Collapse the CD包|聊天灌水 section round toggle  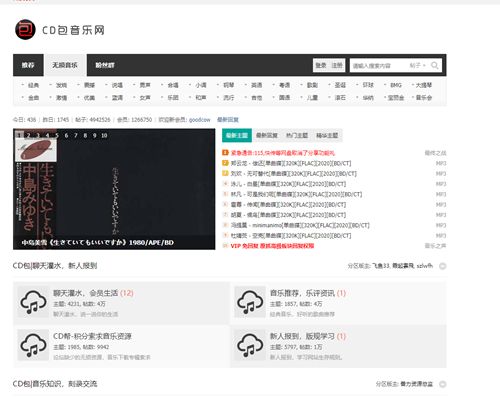tap(442, 266)
